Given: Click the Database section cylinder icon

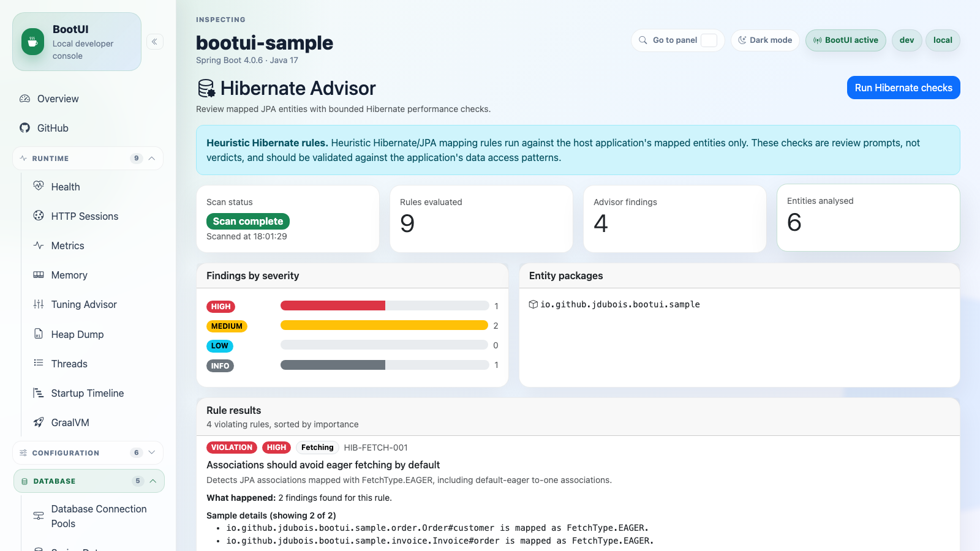Looking at the screenshot, I should [x=24, y=481].
